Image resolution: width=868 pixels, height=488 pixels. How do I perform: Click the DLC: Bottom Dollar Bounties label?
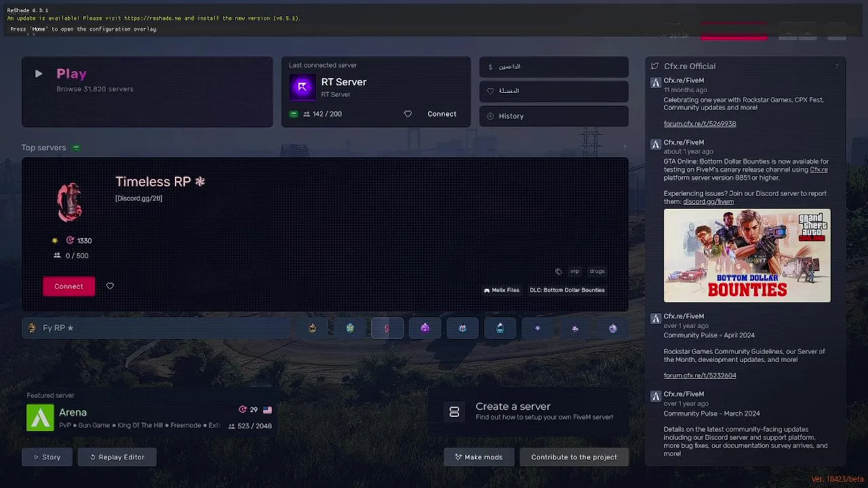[x=567, y=290]
